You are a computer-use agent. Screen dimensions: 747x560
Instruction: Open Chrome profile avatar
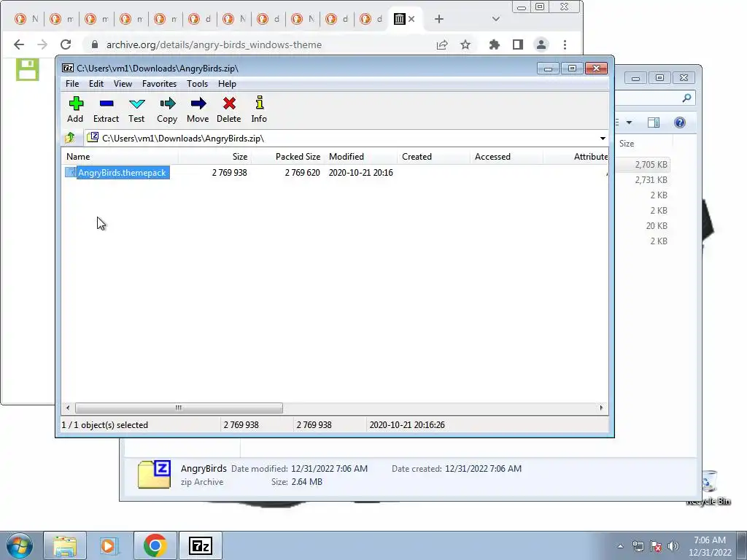pos(541,44)
